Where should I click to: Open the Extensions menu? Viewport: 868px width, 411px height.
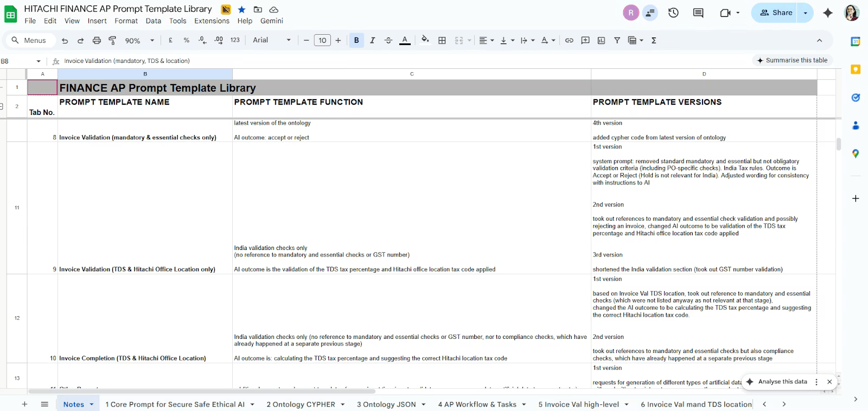click(x=212, y=21)
